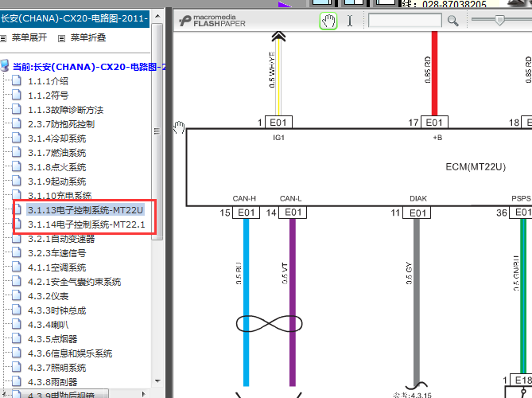Click page icon beside 2.3.7防抱死控制
This screenshot has width=532, height=398.
pos(16,123)
